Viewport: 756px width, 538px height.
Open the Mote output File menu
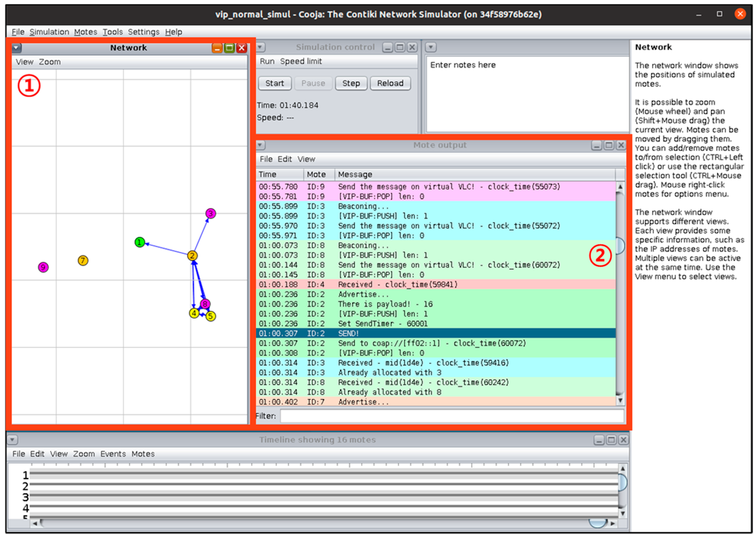click(x=266, y=159)
